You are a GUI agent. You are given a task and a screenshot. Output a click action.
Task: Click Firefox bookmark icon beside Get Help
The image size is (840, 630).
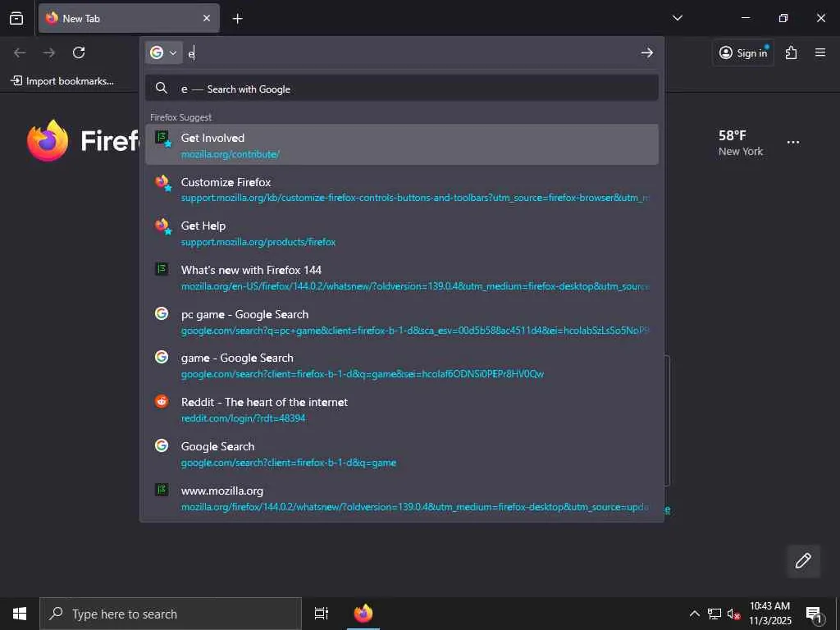point(163,226)
